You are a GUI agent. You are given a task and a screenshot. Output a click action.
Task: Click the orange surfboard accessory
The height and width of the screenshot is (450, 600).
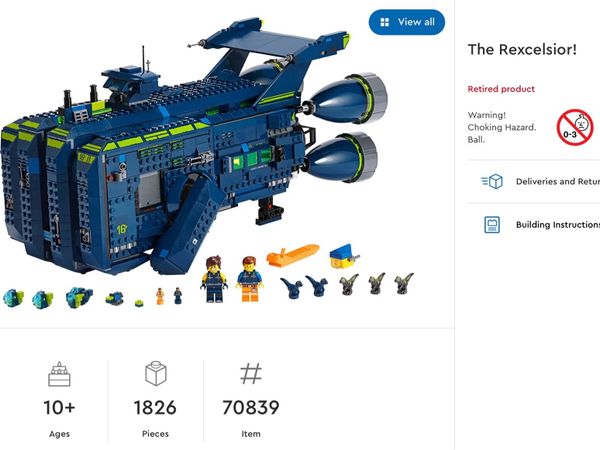pyautogui.click(x=293, y=254)
